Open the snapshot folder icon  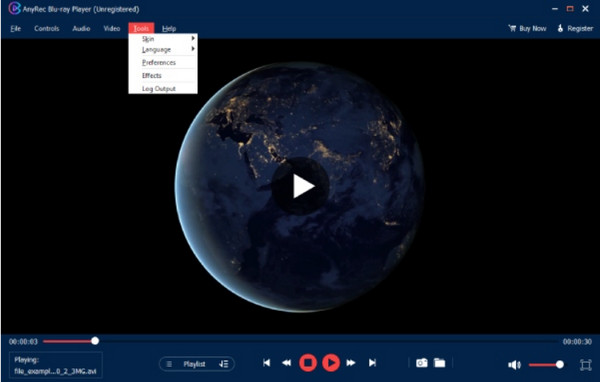[x=439, y=362]
